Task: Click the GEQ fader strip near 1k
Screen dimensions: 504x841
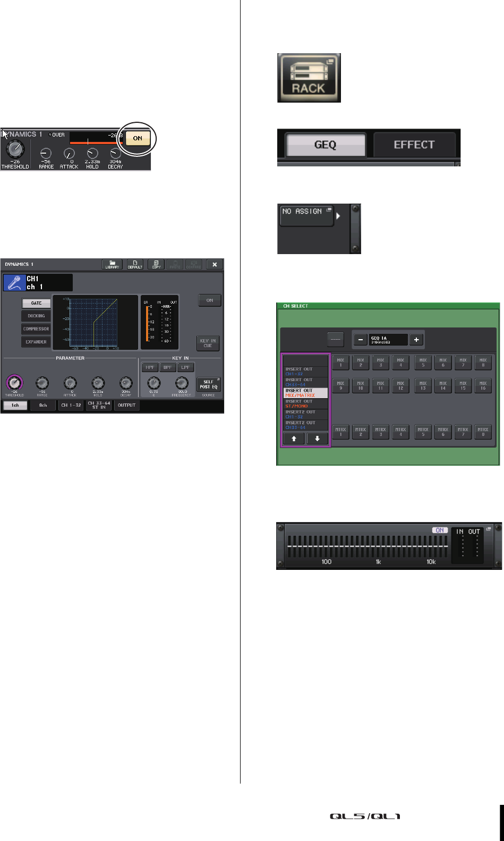Action: point(379,546)
